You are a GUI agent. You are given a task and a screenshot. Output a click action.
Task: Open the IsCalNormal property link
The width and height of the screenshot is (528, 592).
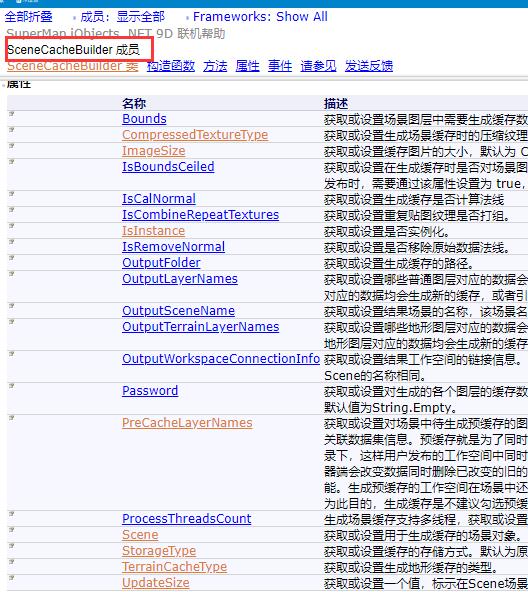159,199
